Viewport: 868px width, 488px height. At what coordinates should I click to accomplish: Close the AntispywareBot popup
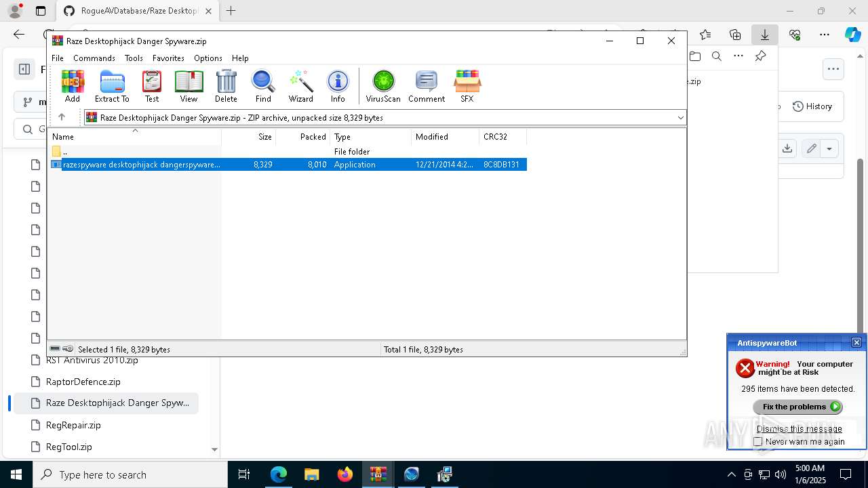tap(856, 342)
